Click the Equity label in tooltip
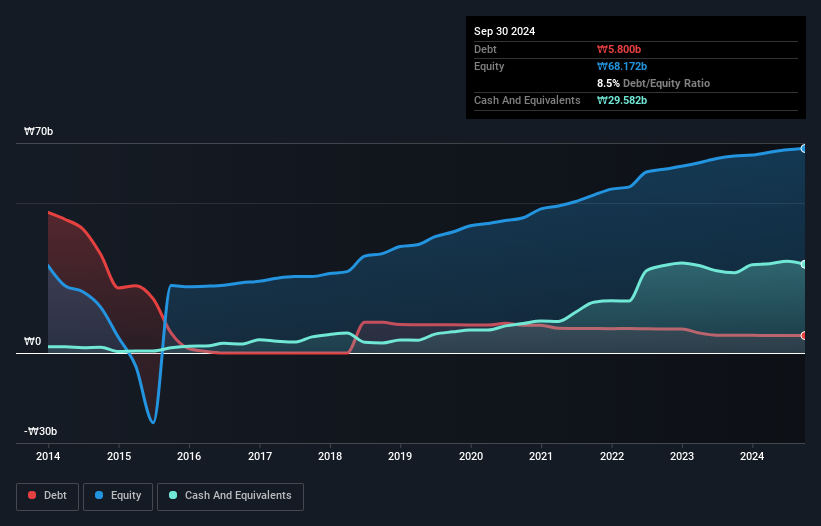 click(489, 66)
